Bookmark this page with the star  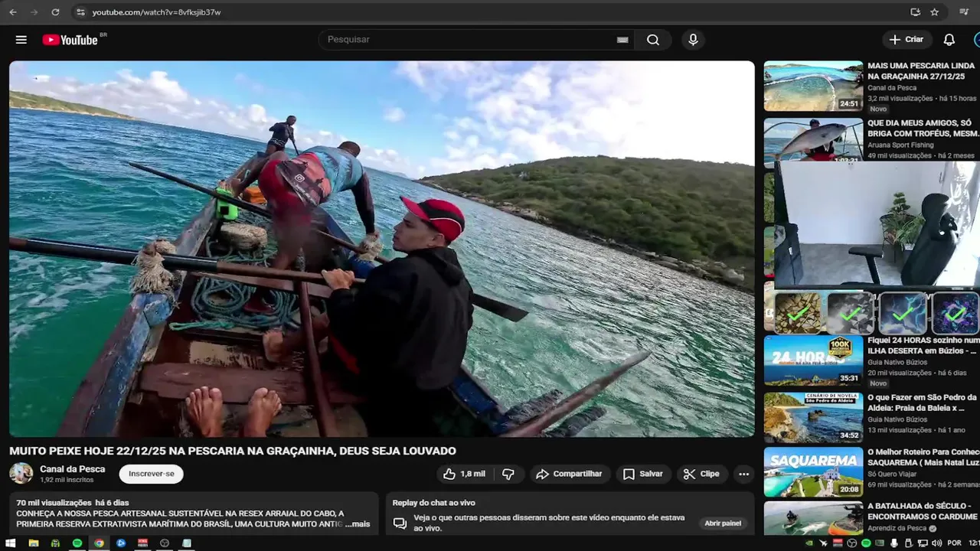click(x=934, y=12)
